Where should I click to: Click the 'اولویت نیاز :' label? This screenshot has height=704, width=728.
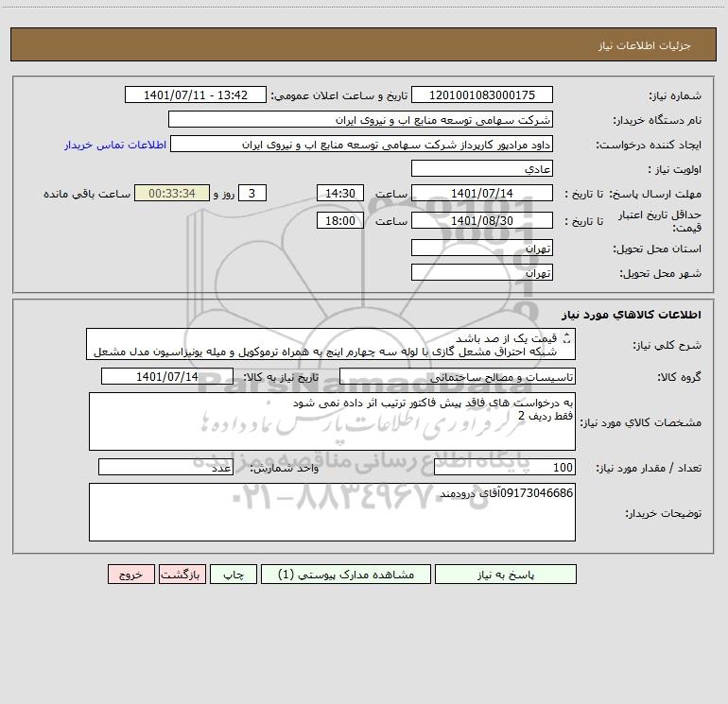click(x=675, y=169)
